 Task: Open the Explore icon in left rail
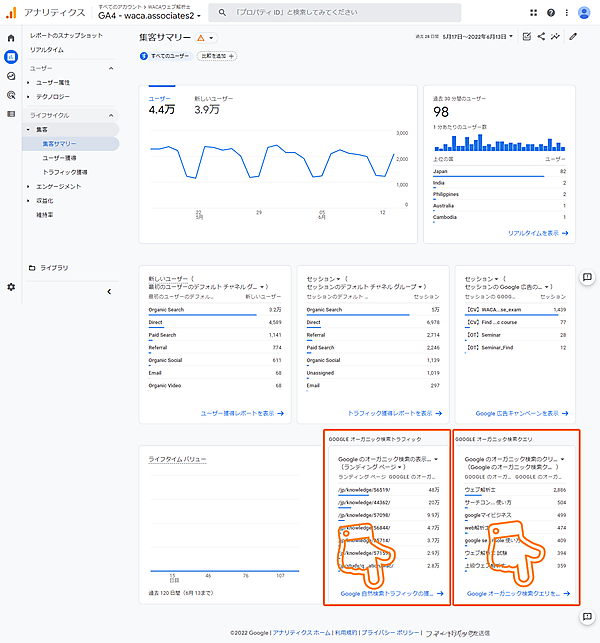(11, 76)
